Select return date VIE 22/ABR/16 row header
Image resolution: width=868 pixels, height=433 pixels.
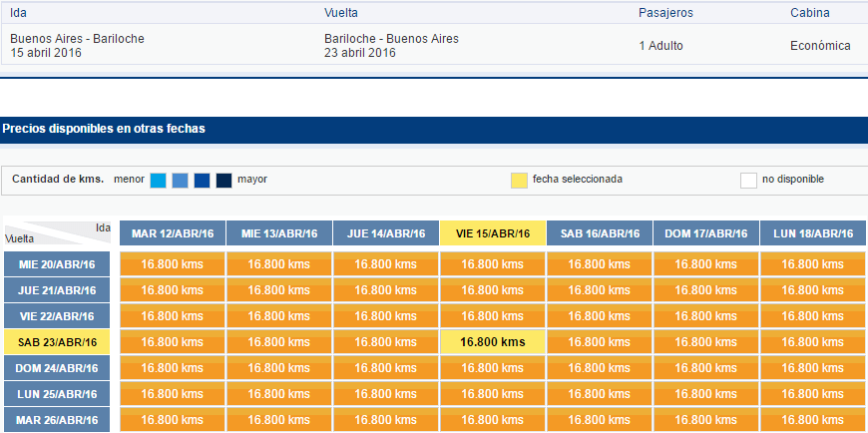click(x=57, y=316)
